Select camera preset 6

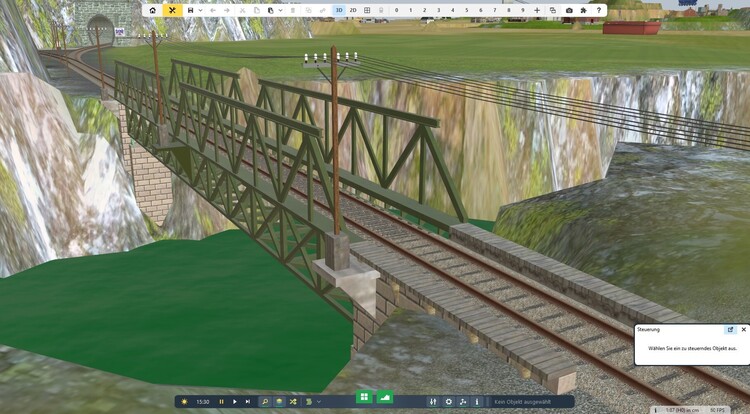[x=481, y=10]
